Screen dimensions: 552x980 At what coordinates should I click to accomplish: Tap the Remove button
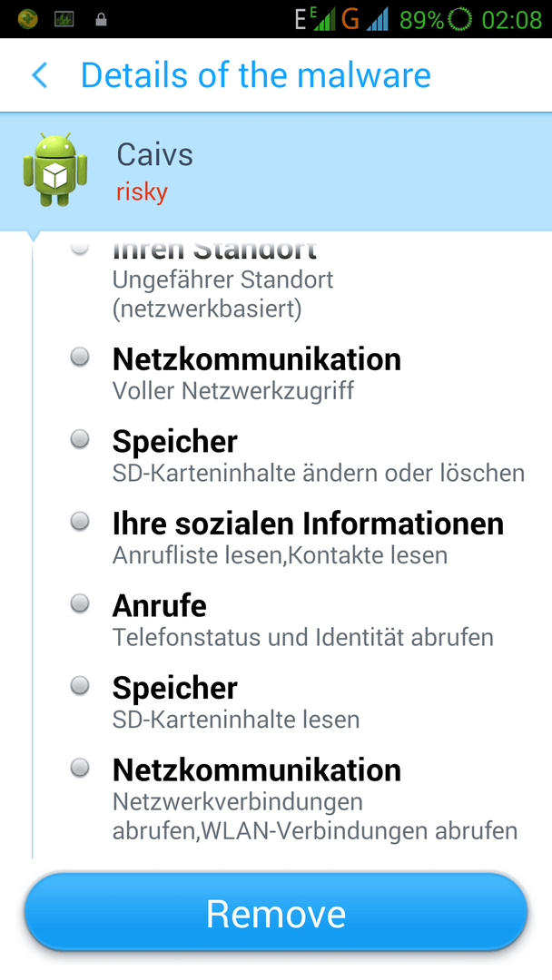276,913
